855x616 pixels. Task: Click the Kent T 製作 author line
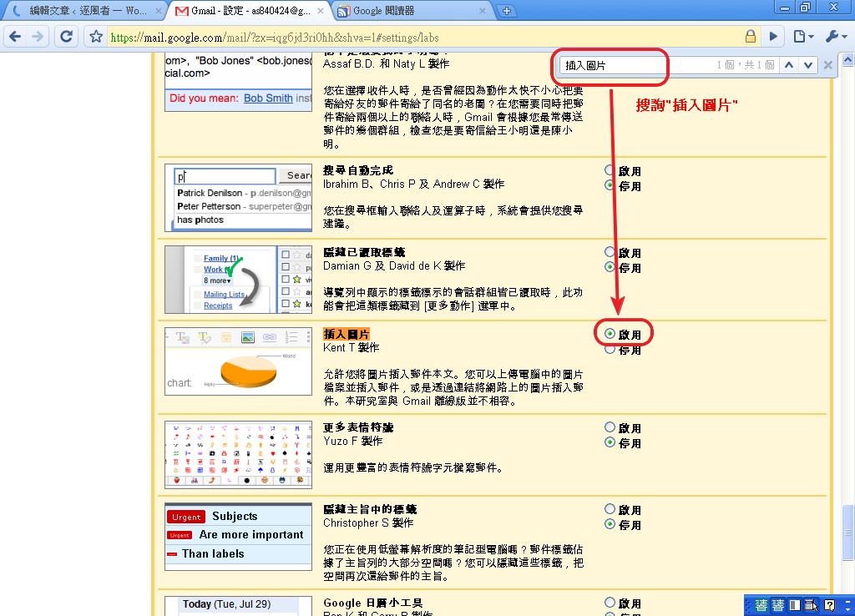coord(351,348)
